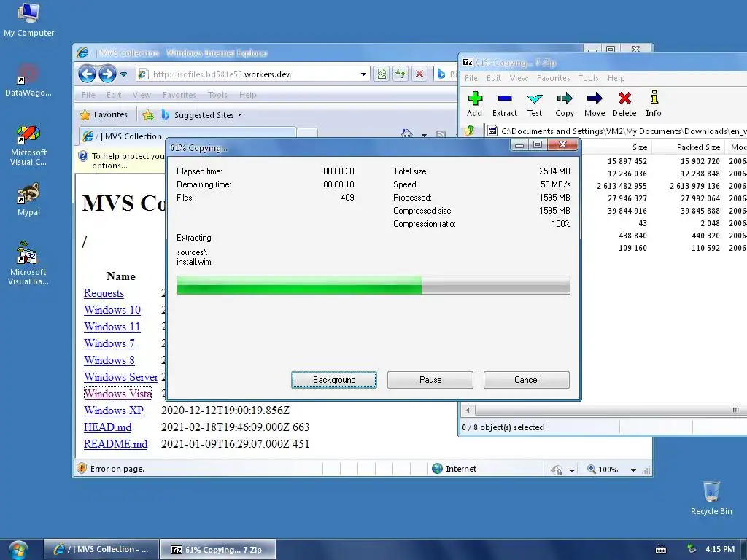Switch to 7-Zip Copying taskbar button

[217, 550]
